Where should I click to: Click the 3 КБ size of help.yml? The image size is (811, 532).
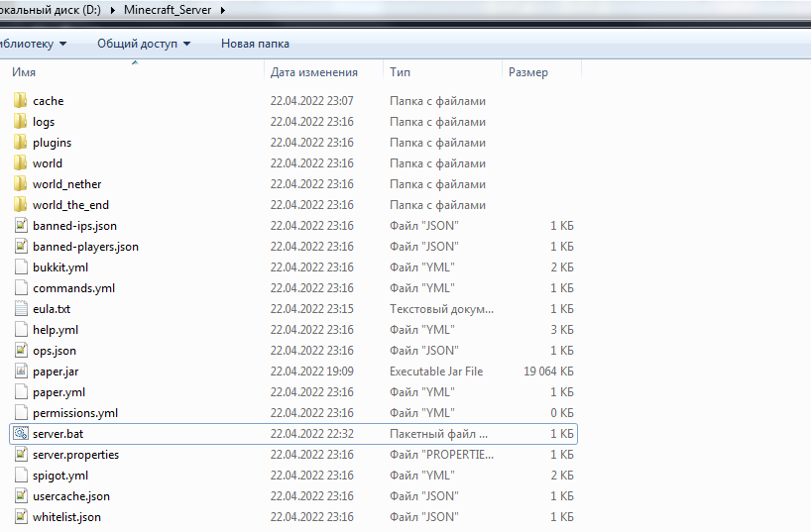coord(562,329)
